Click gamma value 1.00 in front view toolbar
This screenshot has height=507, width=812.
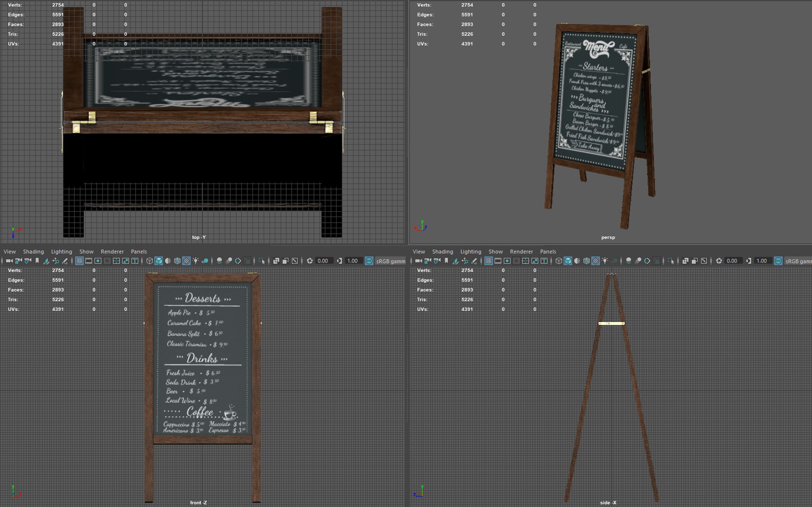(353, 261)
